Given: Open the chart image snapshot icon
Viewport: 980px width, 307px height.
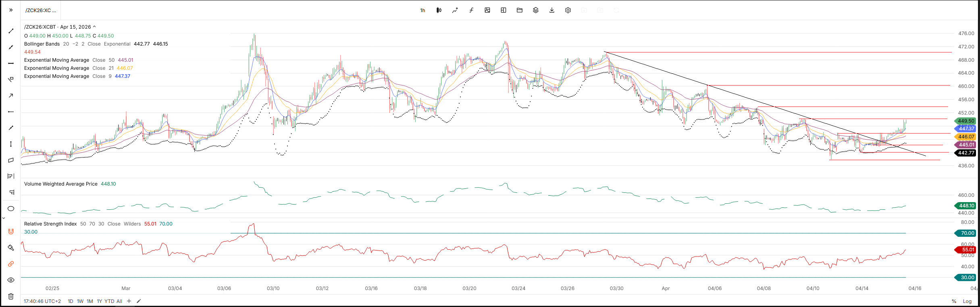Looking at the screenshot, I should tap(487, 10).
